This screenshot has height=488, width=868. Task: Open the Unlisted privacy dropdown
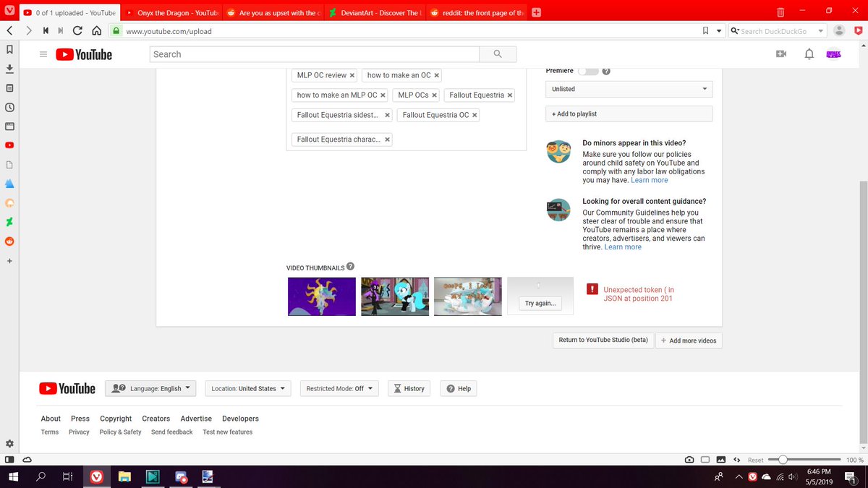pos(629,89)
